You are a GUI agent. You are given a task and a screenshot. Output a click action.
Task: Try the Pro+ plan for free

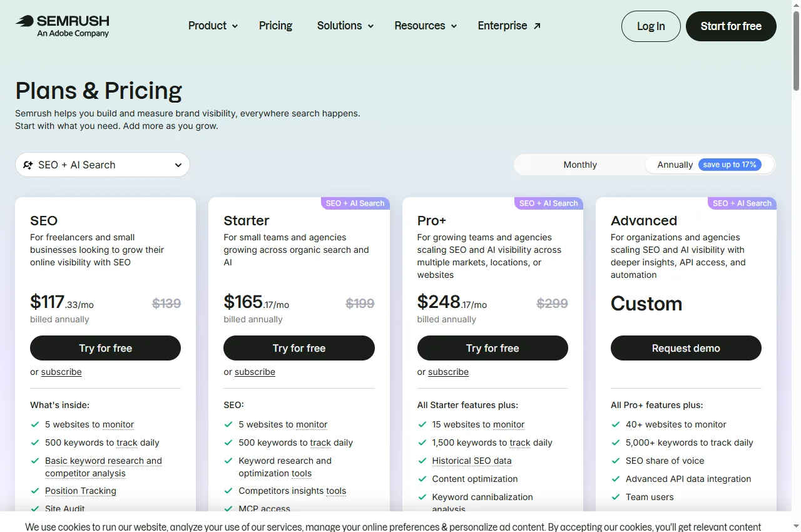492,348
